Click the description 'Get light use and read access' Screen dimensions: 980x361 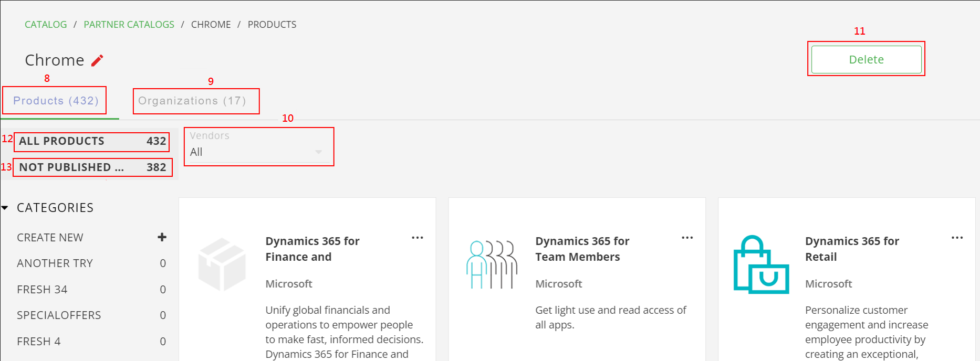[611, 317]
